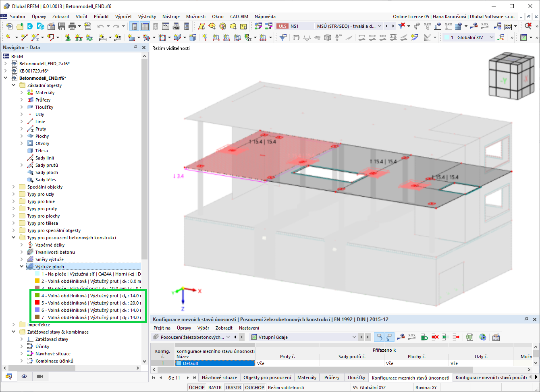Image resolution: width=540 pixels, height=392 pixels.
Task: Click the green swatch of reinforcement 4
Action: coord(37,296)
